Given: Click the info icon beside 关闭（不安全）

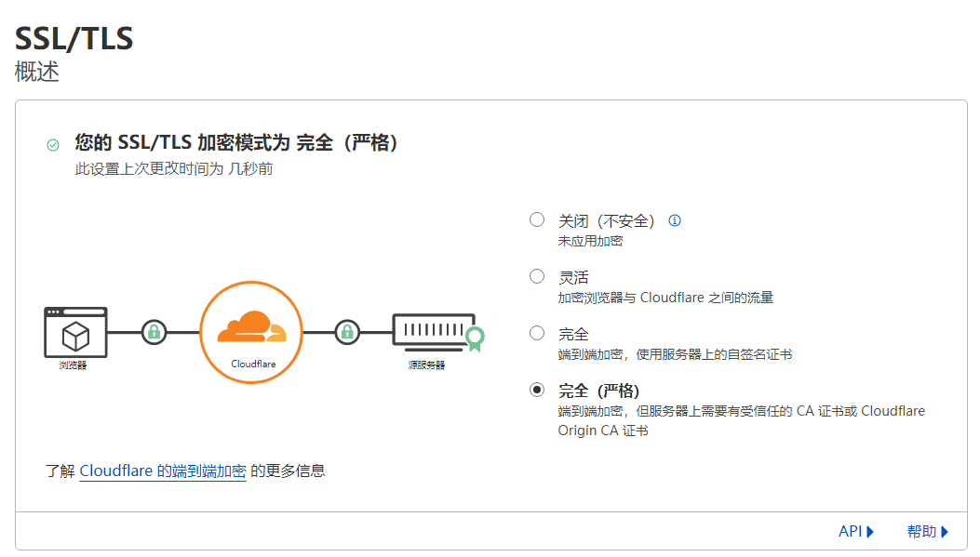Looking at the screenshot, I should [675, 221].
